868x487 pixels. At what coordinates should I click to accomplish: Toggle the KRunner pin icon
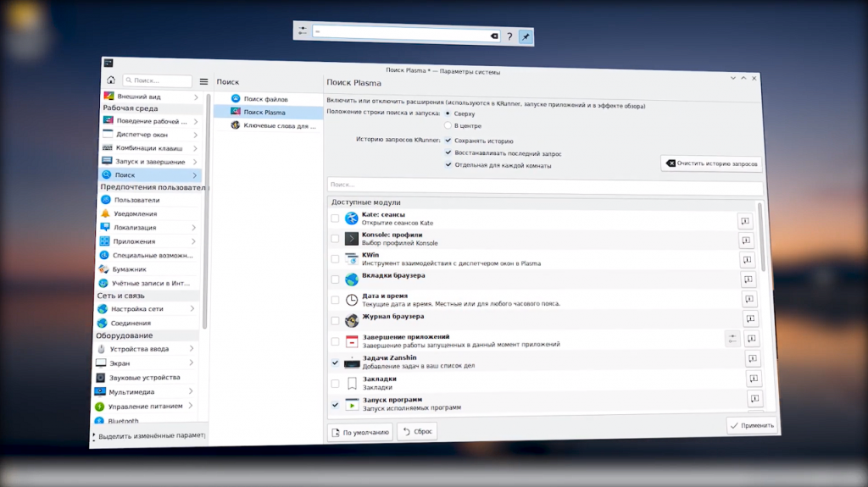click(x=526, y=37)
